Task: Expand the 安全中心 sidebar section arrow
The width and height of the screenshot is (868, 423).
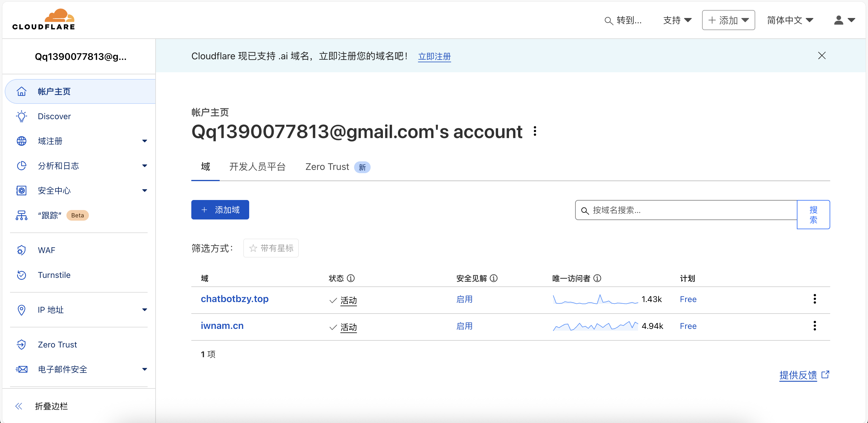Action: [145, 191]
